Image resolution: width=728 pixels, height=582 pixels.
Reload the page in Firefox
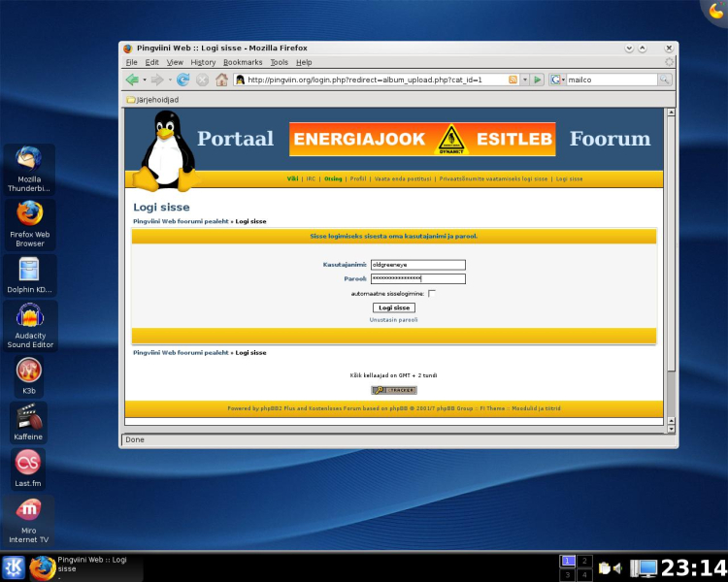(x=182, y=80)
